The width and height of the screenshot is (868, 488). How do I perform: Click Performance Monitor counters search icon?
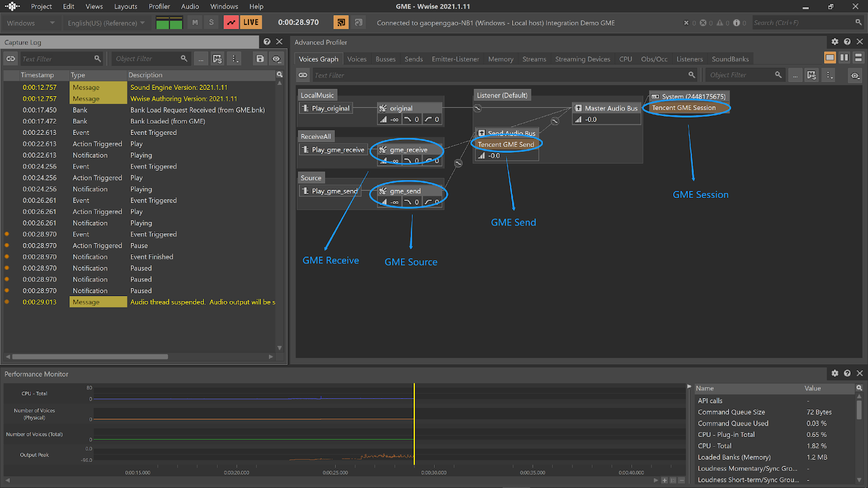pyautogui.click(x=859, y=388)
